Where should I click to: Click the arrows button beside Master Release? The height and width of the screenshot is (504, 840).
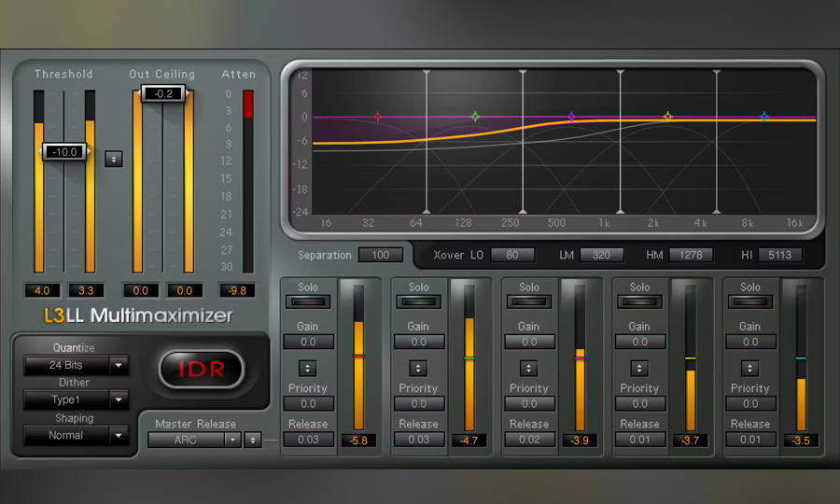(x=252, y=440)
